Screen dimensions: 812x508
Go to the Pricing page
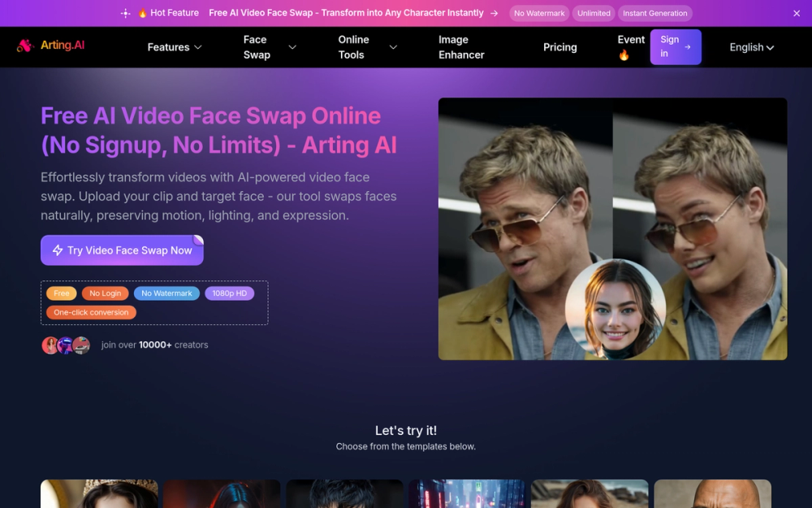pyautogui.click(x=559, y=47)
